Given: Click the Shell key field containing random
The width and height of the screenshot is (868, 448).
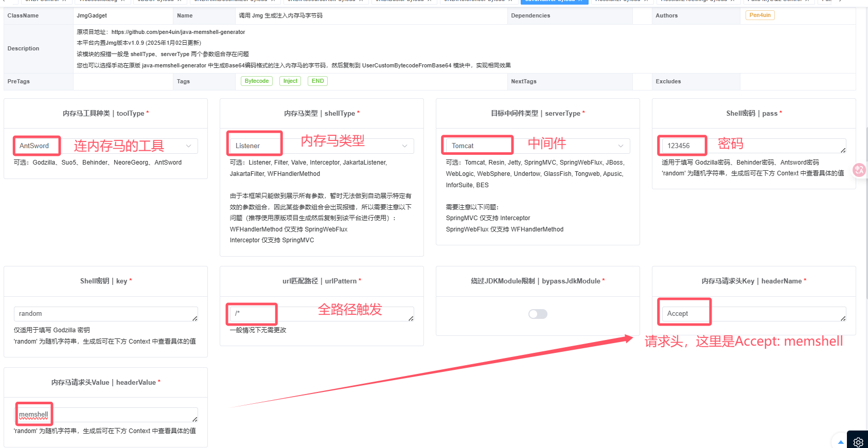Looking at the screenshot, I should (x=103, y=314).
